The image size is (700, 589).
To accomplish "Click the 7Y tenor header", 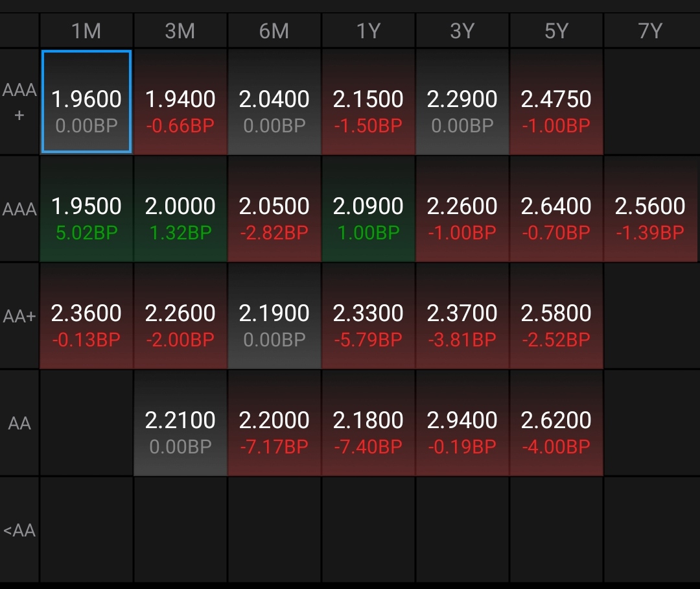I will point(650,30).
